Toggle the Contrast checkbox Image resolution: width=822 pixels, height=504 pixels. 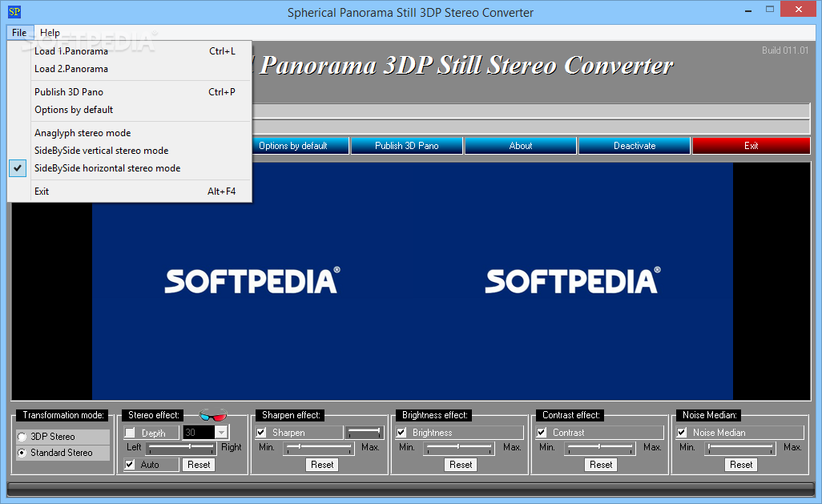tap(542, 433)
